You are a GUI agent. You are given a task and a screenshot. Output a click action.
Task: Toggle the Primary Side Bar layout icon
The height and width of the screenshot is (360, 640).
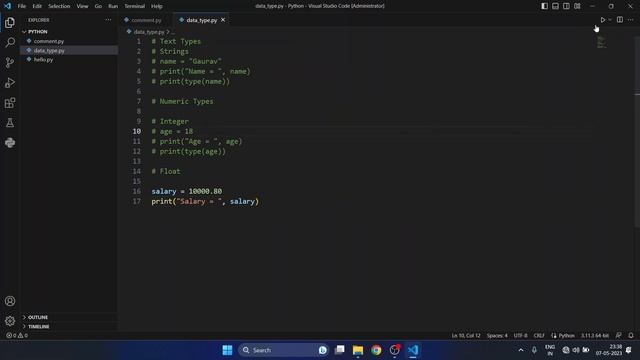pos(544,6)
